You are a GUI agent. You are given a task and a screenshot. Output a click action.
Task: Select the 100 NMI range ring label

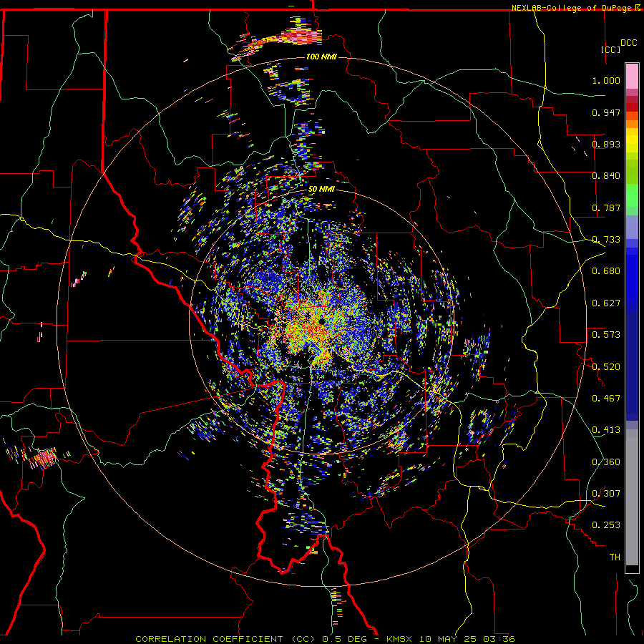[x=321, y=57]
